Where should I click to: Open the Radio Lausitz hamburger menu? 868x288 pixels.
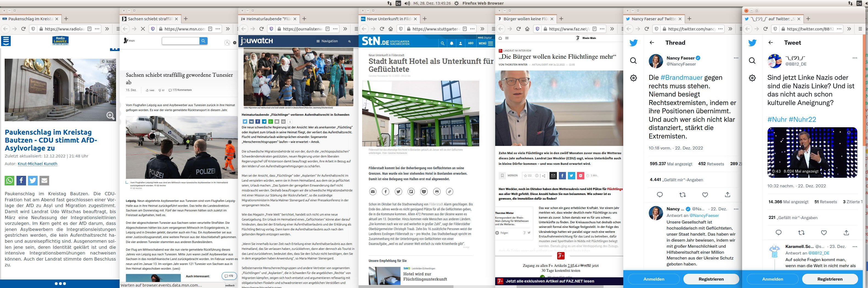tap(6, 41)
